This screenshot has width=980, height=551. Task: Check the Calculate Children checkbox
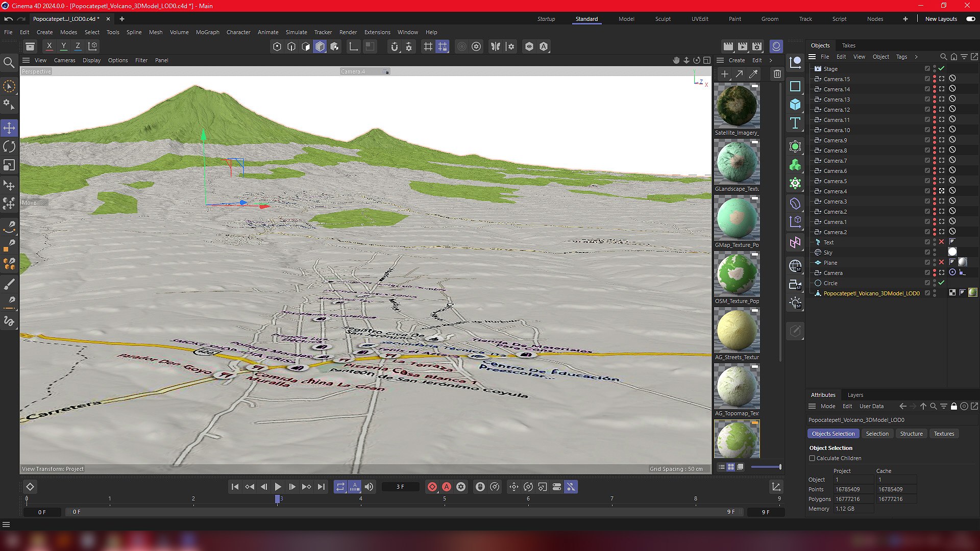[x=812, y=458]
